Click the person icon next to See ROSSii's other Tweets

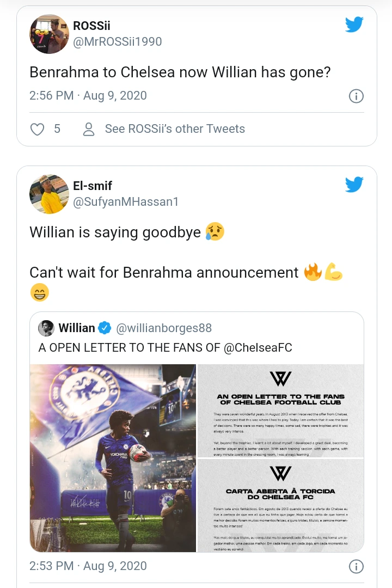(89, 129)
